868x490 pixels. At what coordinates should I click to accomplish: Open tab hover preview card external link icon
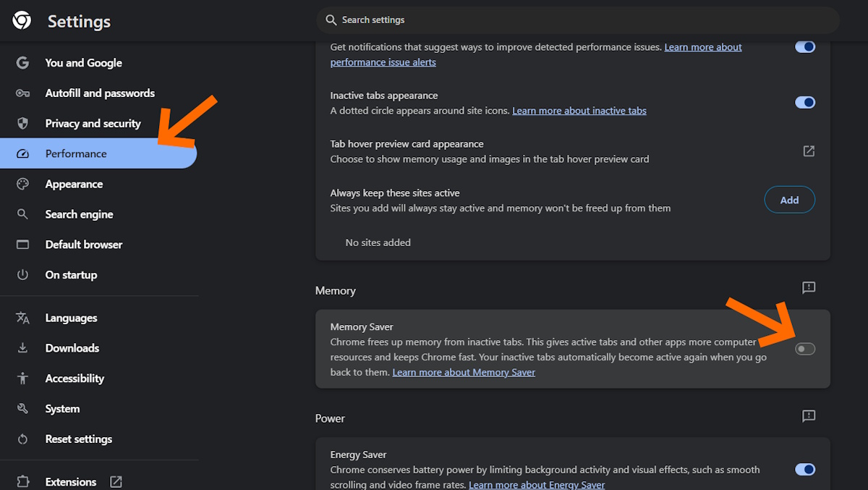[x=809, y=151]
